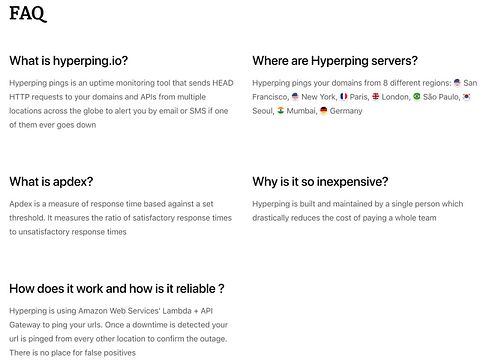Click the Brazil flag beside São Paulo
Image resolution: width=480 pixels, height=362 pixels.
pos(417,96)
